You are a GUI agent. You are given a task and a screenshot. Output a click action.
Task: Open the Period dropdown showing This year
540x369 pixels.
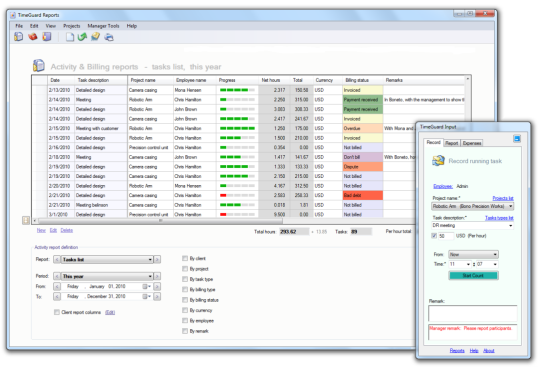click(107, 276)
